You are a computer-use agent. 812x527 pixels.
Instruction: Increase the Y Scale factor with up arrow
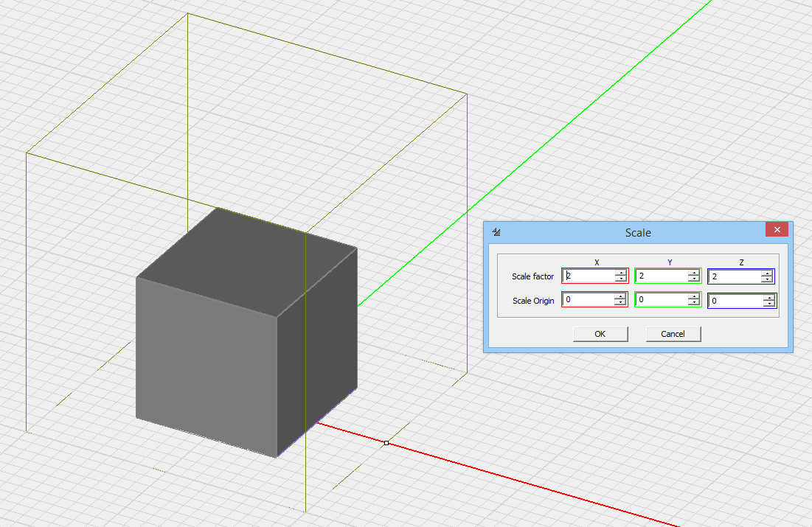(694, 273)
